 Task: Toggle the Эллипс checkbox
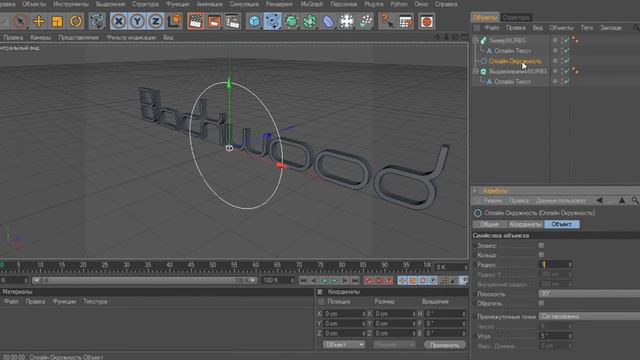pyautogui.click(x=541, y=245)
